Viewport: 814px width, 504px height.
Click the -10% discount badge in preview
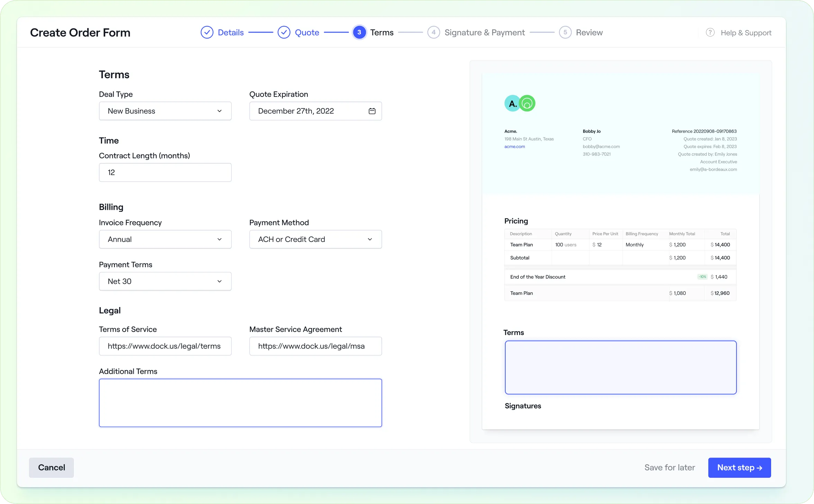[702, 277]
